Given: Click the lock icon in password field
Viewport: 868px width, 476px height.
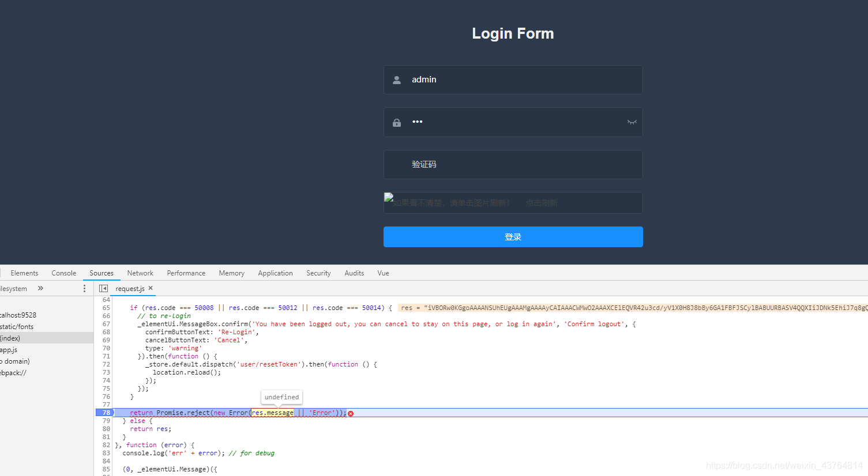Looking at the screenshot, I should 397,123.
